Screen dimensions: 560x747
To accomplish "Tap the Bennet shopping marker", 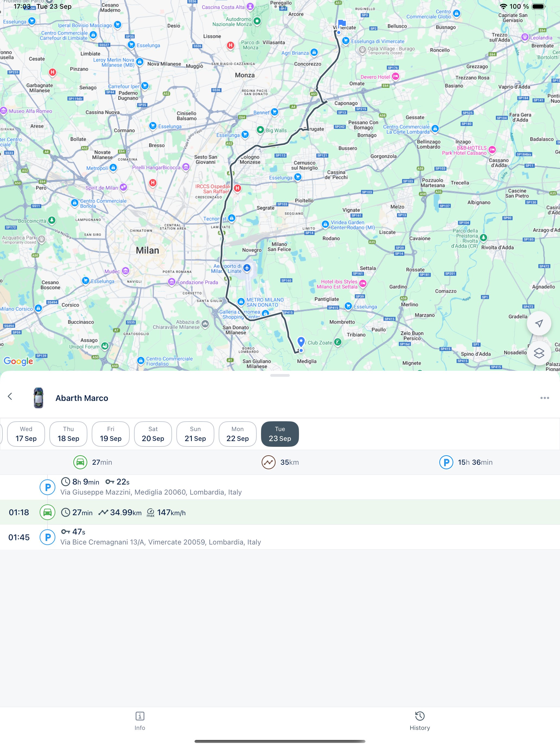I will [x=274, y=112].
